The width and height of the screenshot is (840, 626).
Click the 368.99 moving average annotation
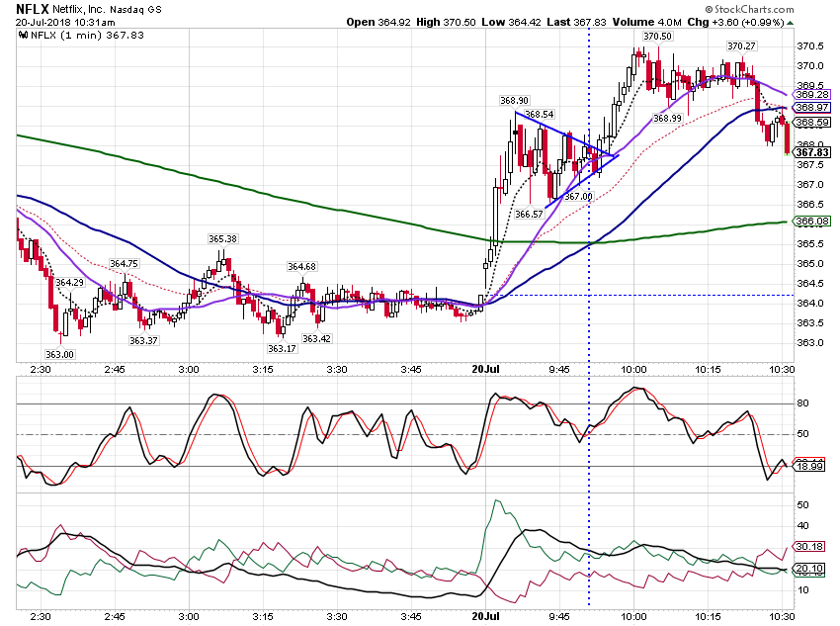coord(667,118)
